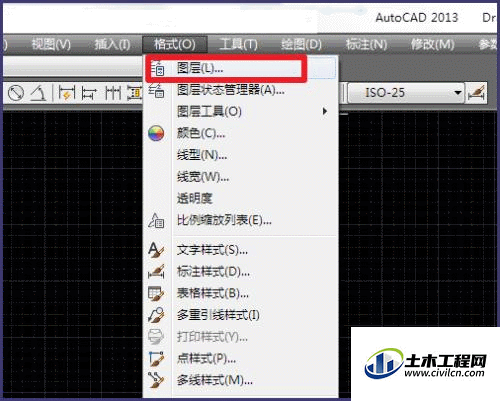Choose 图层(L)... from Format menu
This screenshot has width=500, height=401.
coord(240,68)
